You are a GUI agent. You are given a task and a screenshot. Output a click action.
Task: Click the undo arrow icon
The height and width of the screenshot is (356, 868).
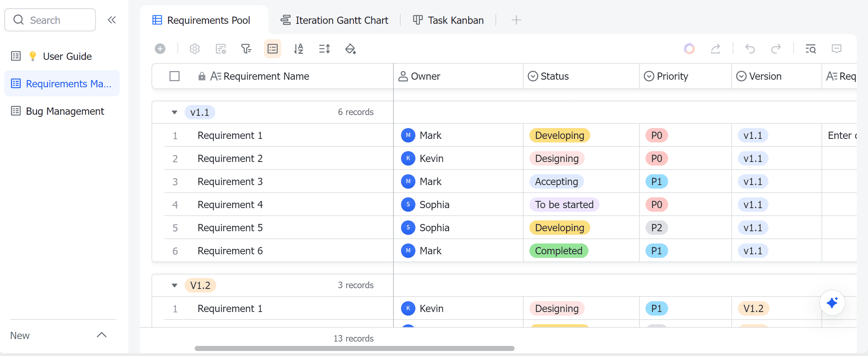[750, 49]
